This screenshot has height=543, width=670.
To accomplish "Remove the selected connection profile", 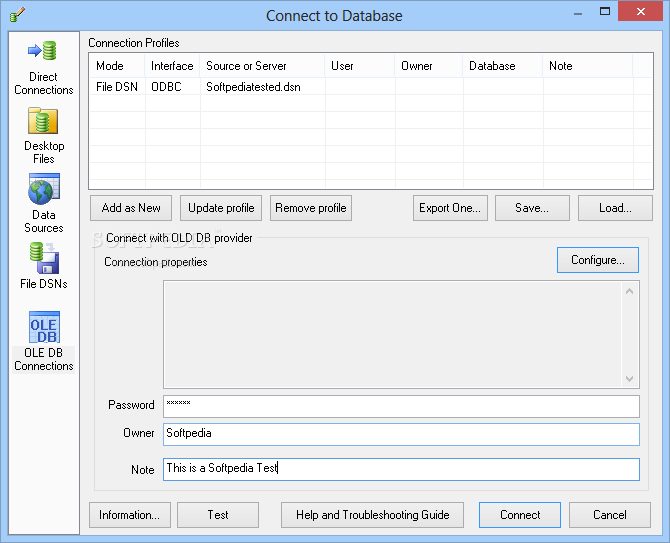I will click(311, 208).
